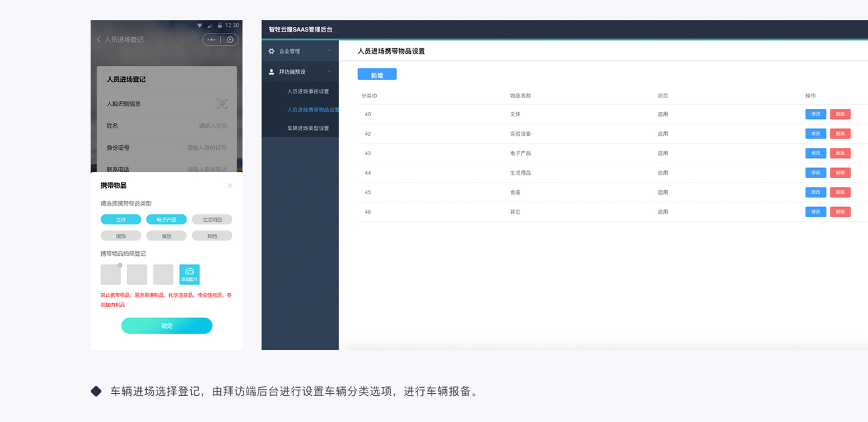Open 人员进场事由设置 menu item
Image resolution: width=868 pixels, height=422 pixels.
click(308, 91)
